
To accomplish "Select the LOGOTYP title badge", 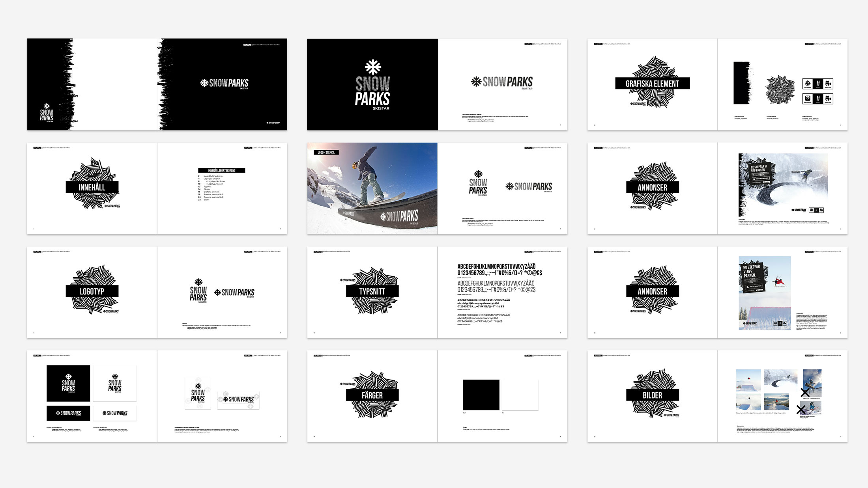I will (x=92, y=291).
